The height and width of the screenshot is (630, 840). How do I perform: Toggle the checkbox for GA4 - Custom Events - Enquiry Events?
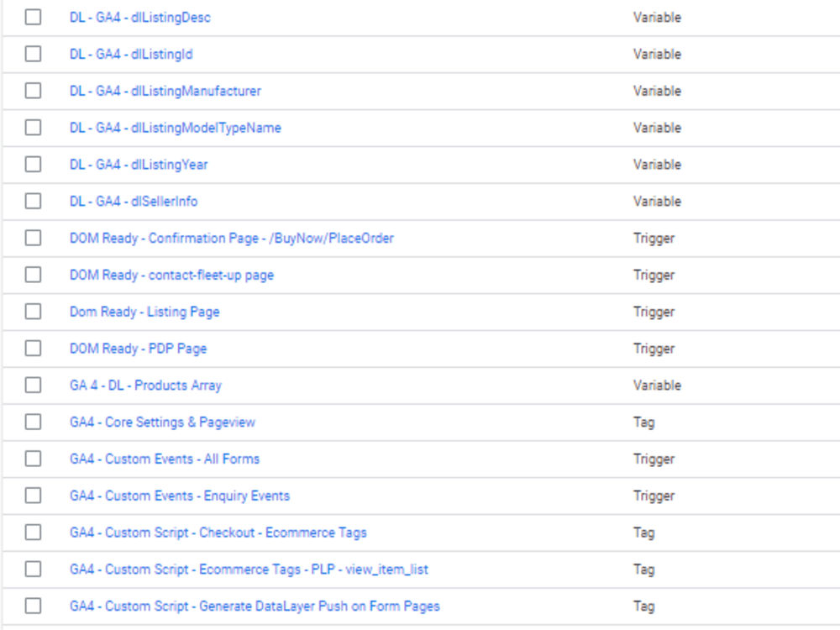point(33,496)
